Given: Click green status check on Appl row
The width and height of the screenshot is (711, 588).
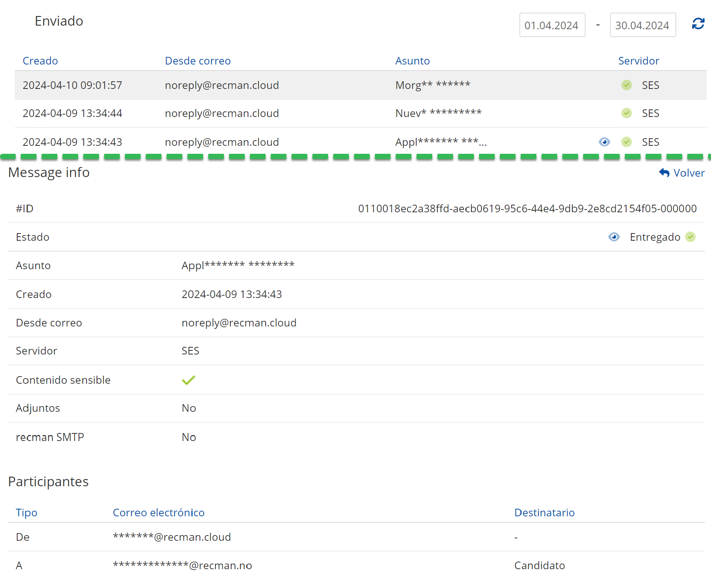Looking at the screenshot, I should pos(626,142).
